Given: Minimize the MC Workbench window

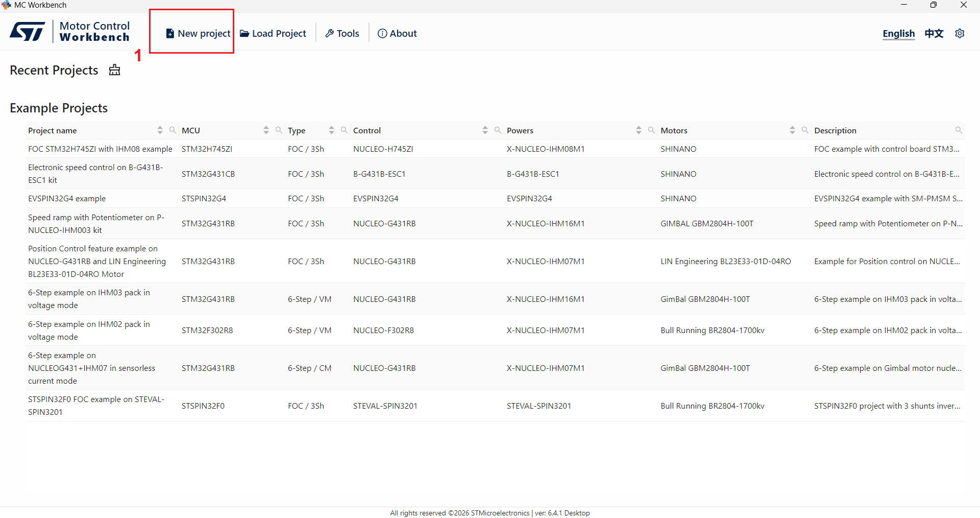Looking at the screenshot, I should (904, 5).
